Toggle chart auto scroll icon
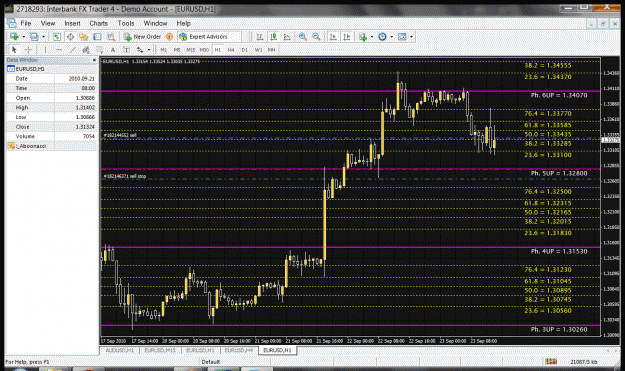 333,37
